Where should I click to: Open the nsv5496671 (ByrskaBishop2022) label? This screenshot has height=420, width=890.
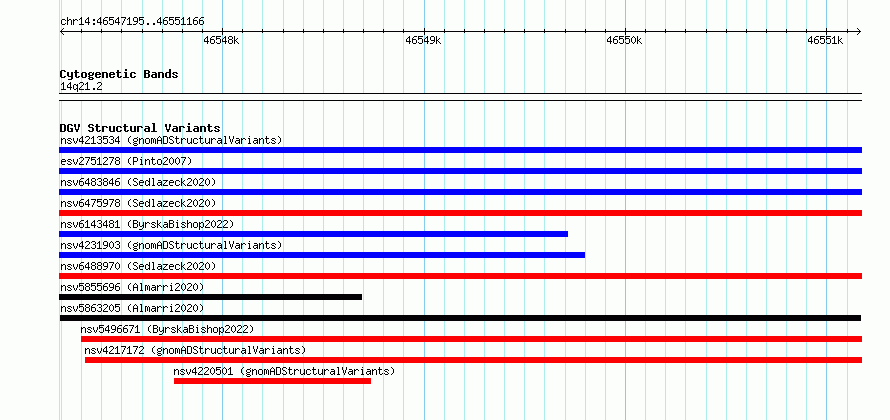pos(167,329)
